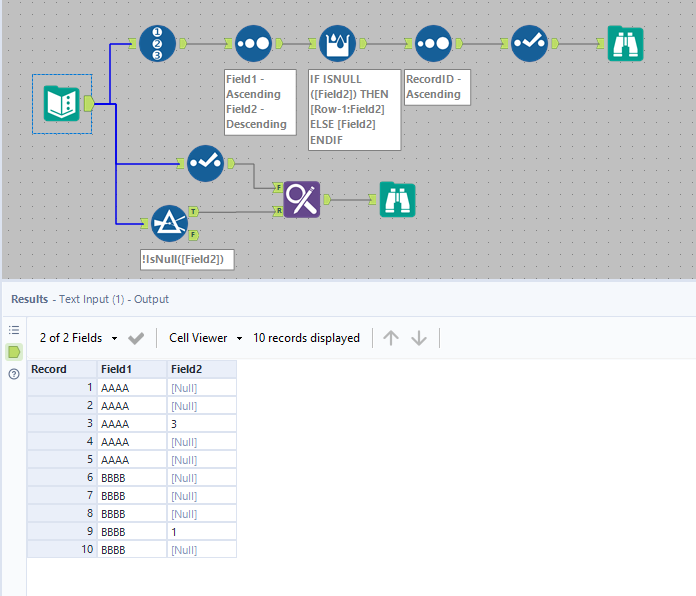Click the Text Input output anchor

click(89, 103)
